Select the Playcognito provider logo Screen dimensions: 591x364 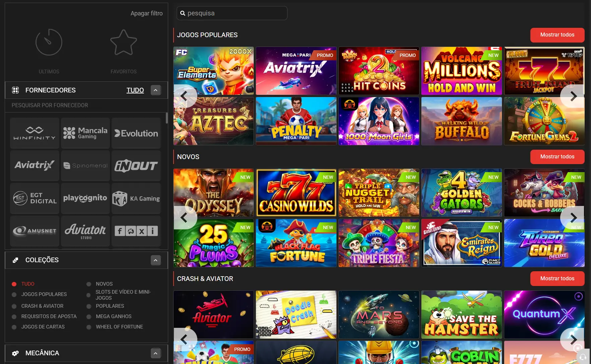pos(85,198)
